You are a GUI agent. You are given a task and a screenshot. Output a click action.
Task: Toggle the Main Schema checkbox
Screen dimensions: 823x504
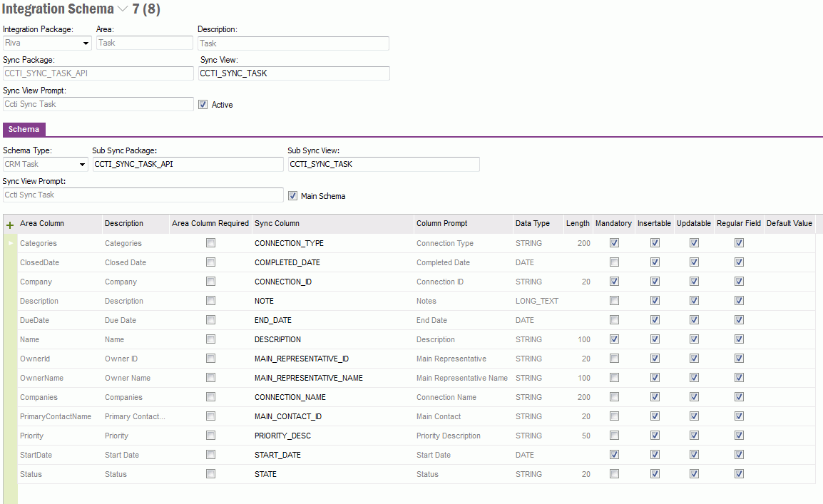click(292, 195)
